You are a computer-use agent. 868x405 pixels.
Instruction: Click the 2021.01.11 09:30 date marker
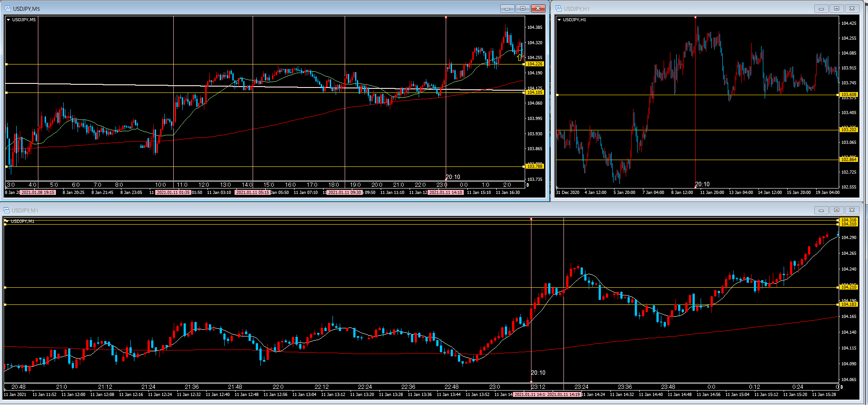pyautogui.click(x=345, y=193)
